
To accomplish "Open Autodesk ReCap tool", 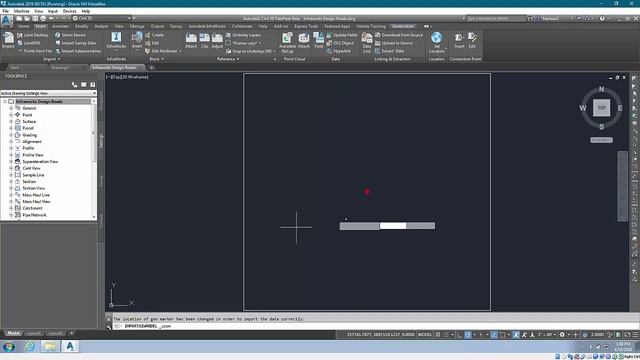I will pyautogui.click(x=287, y=42).
